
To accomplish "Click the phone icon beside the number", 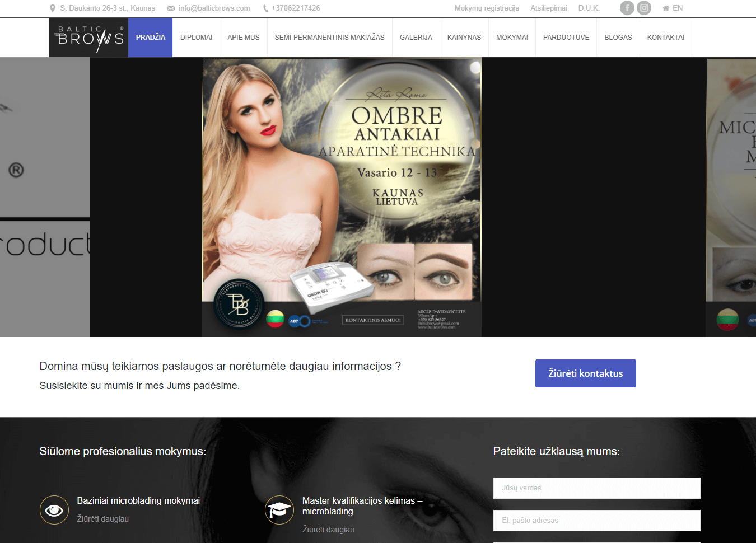I will [x=265, y=8].
